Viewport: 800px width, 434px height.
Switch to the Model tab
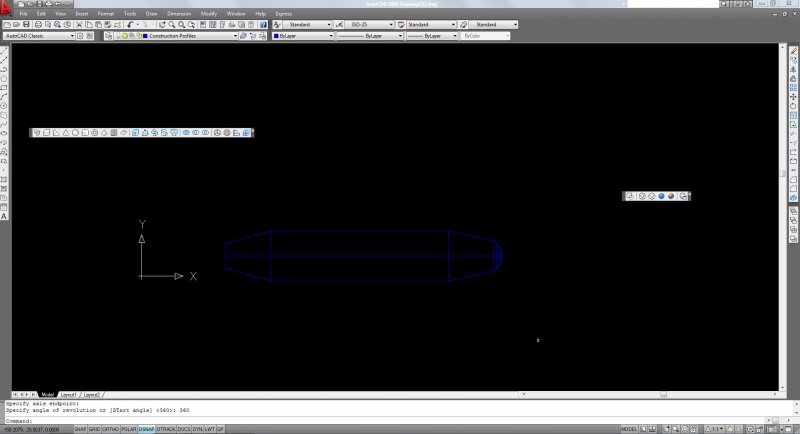tap(47, 395)
